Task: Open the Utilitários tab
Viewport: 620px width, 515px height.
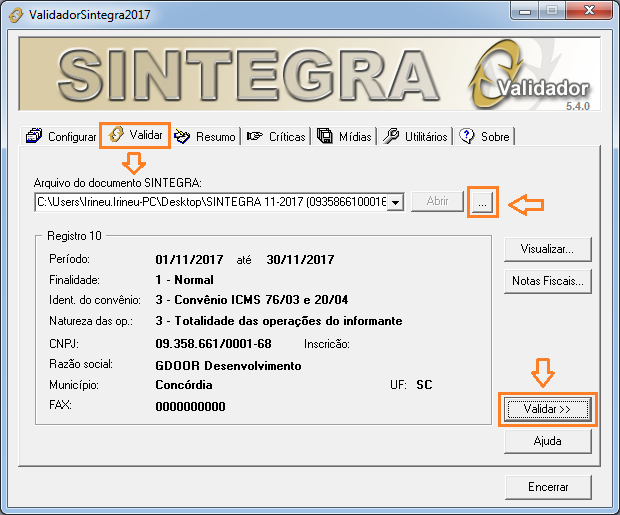Action: (415, 137)
